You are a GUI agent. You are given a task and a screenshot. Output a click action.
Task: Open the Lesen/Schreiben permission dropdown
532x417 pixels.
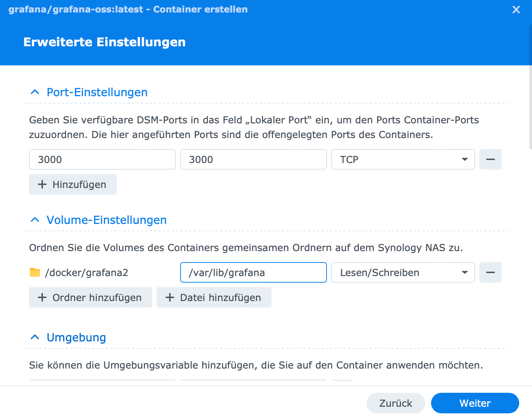403,272
